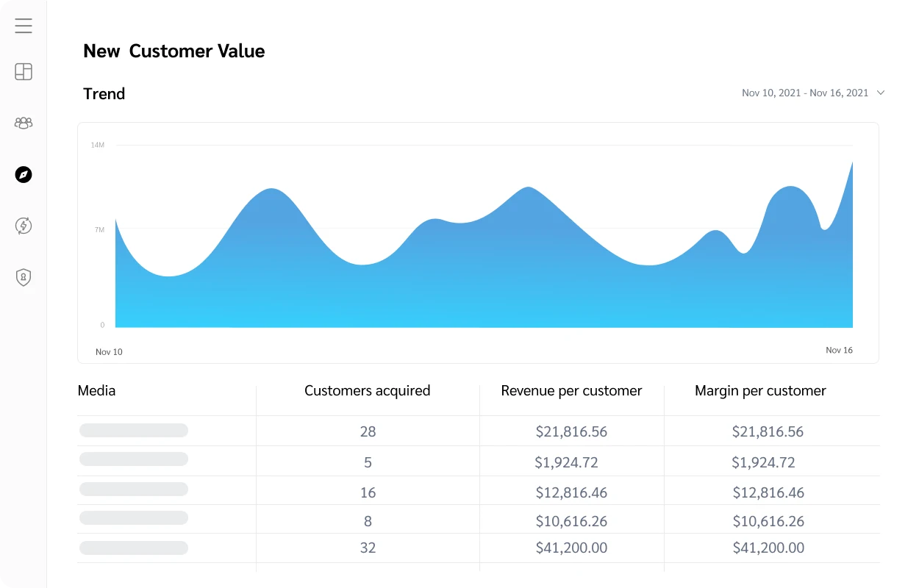Open the hamburger navigation menu
919x588 pixels.
[23, 25]
